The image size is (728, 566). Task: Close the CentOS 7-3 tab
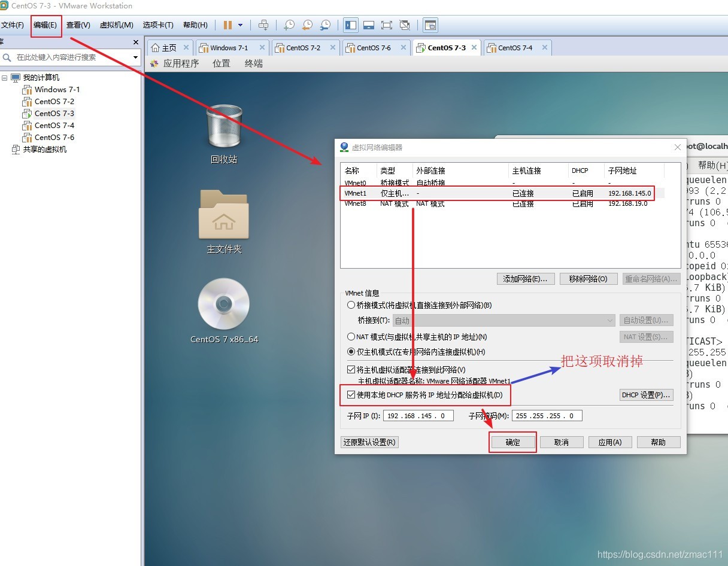[x=474, y=47]
